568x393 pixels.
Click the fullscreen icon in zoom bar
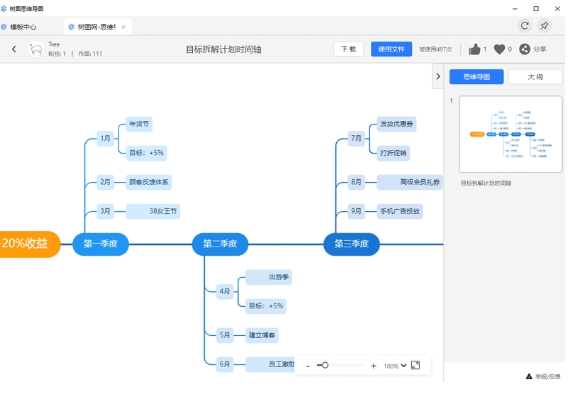point(415,365)
